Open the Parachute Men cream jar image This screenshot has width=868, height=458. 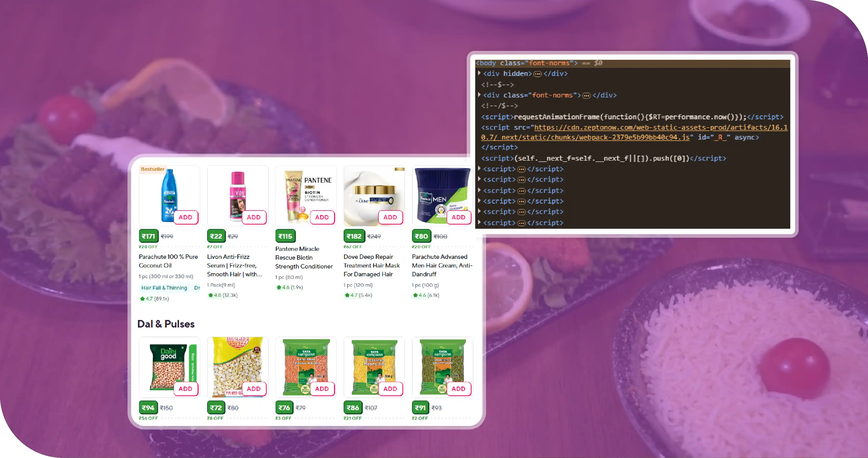click(442, 196)
